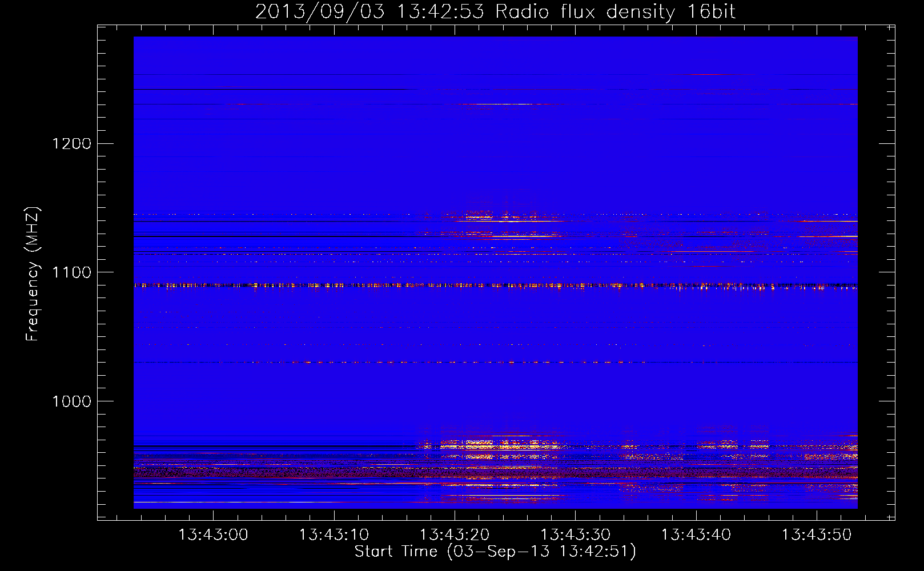Viewport: 924px width, 571px height.
Task: Click the 13:43:50 time tick label
Action: point(817,535)
